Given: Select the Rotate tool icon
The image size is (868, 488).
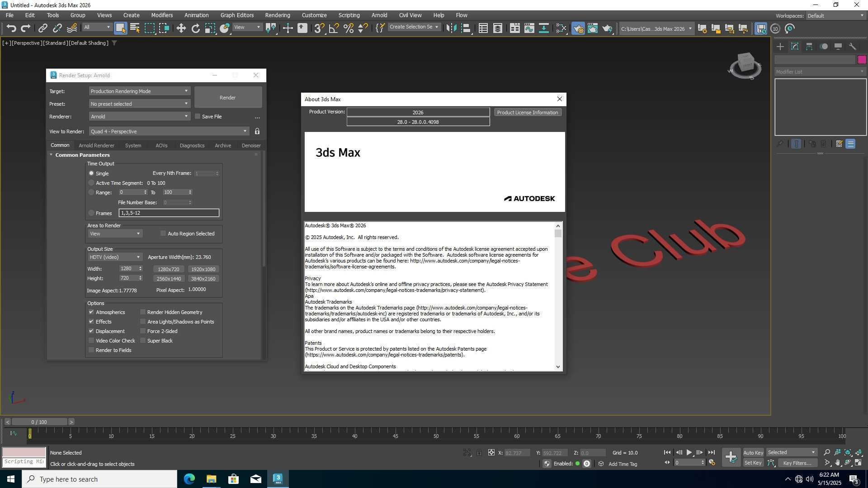Looking at the screenshot, I should (195, 28).
